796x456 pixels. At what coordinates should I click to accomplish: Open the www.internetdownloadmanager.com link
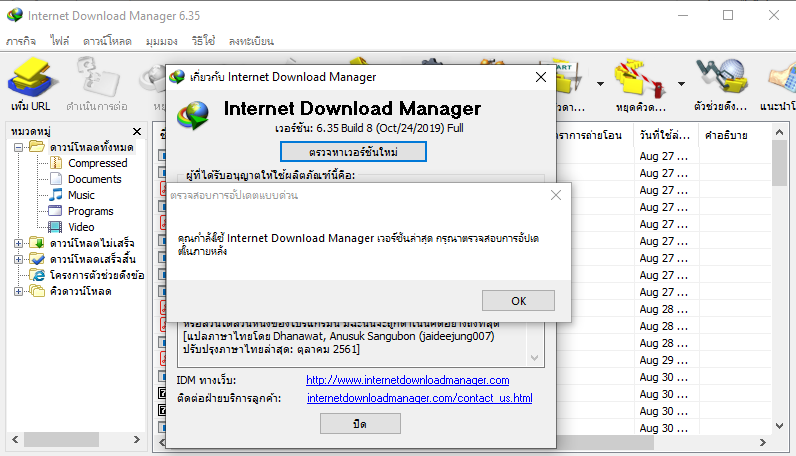tap(408, 380)
